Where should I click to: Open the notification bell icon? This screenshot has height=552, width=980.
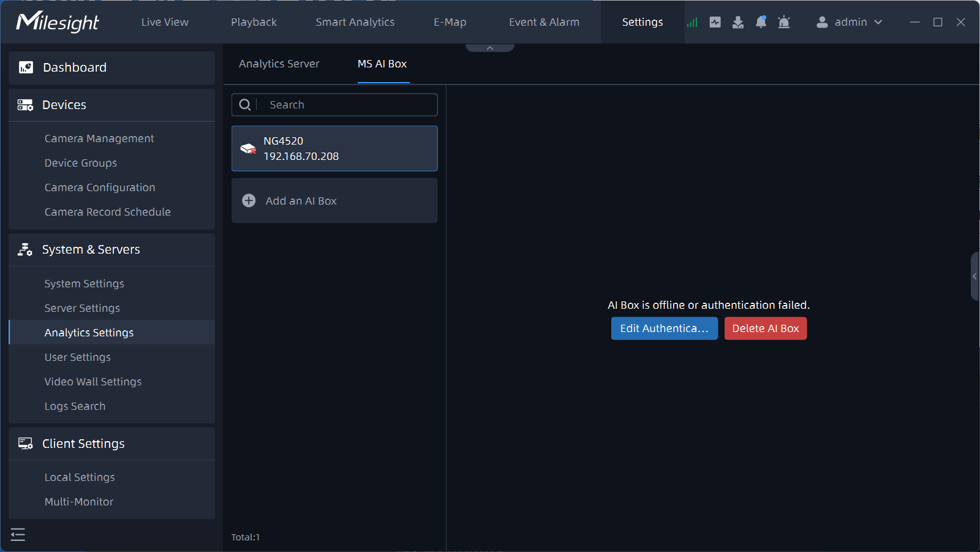pyautogui.click(x=761, y=22)
